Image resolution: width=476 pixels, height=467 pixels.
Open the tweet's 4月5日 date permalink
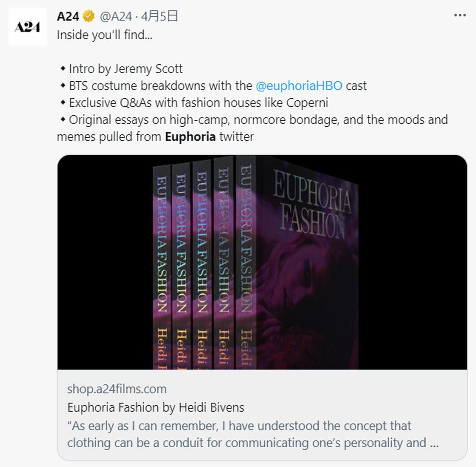point(159,16)
